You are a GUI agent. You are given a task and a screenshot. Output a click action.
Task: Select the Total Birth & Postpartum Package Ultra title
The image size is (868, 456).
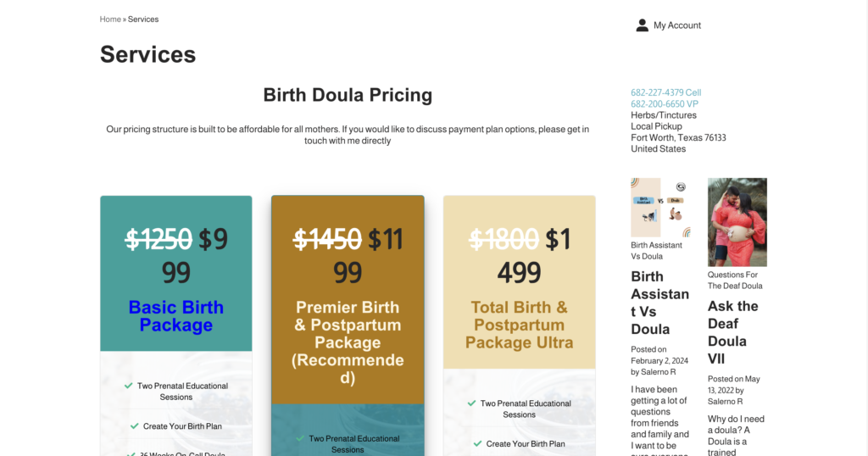pos(519,325)
